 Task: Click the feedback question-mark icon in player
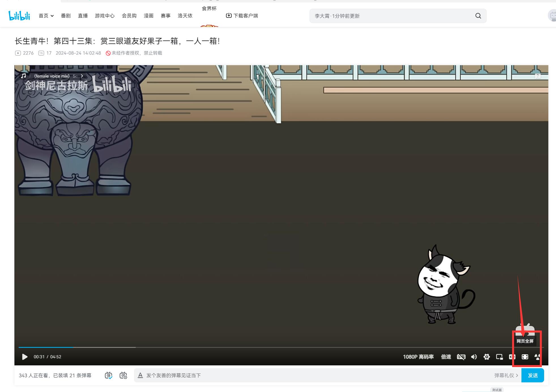click(538, 76)
